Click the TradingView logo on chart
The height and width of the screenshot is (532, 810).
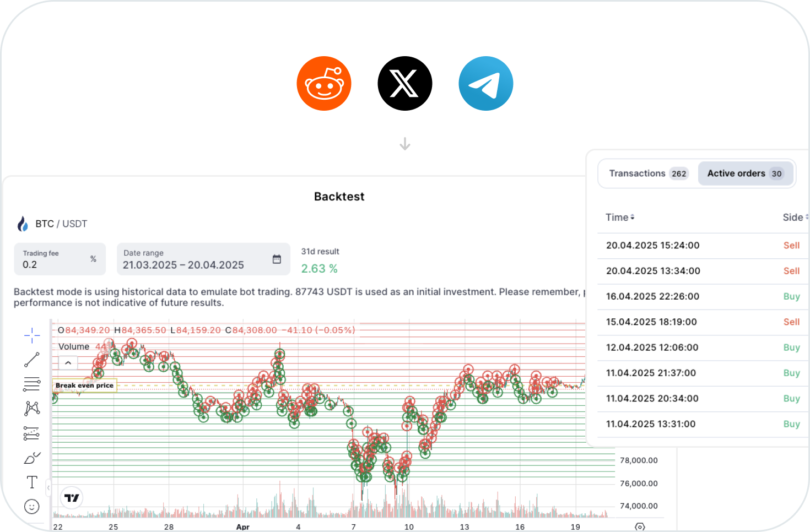pos(72,498)
